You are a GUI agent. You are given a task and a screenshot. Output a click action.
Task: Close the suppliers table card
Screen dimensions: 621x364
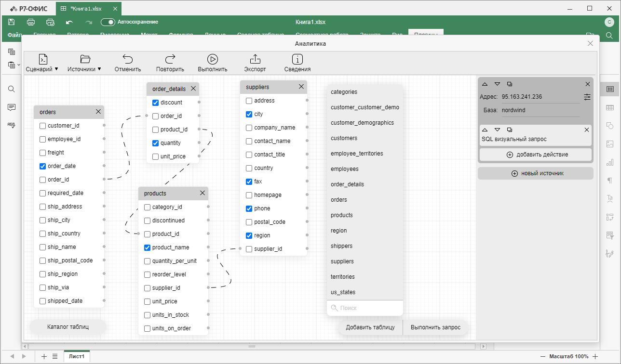coord(301,87)
